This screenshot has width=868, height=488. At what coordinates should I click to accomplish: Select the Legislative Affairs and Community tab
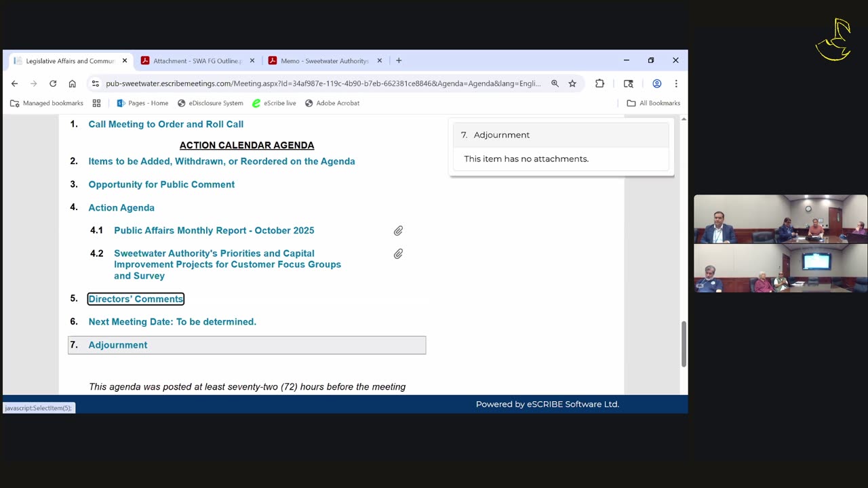[71, 61]
